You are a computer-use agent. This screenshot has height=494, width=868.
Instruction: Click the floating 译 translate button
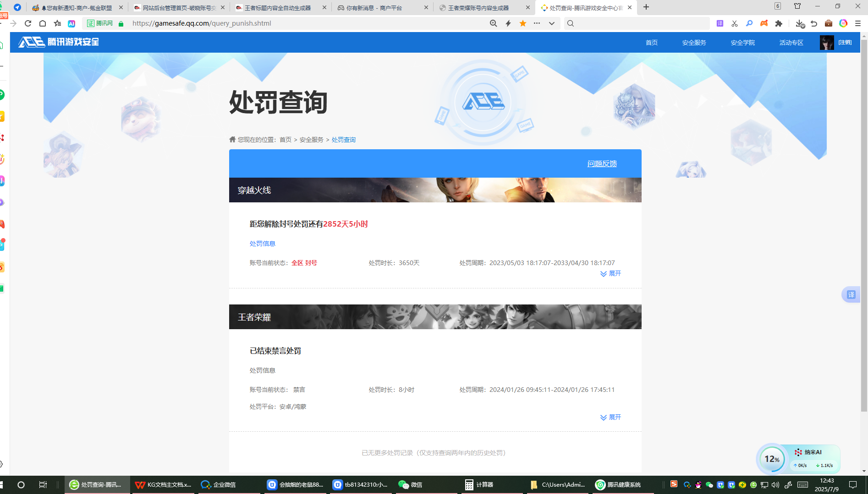click(x=851, y=294)
